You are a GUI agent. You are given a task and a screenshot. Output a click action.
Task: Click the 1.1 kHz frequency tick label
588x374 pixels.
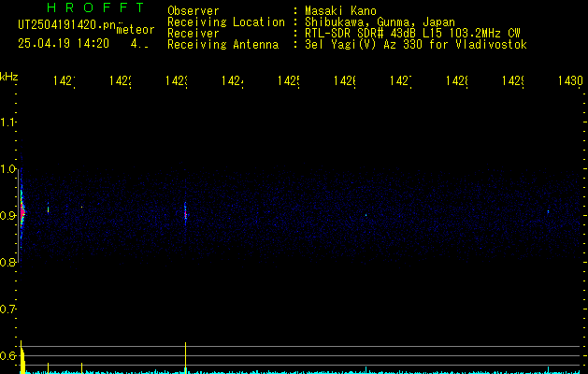(x=7, y=122)
